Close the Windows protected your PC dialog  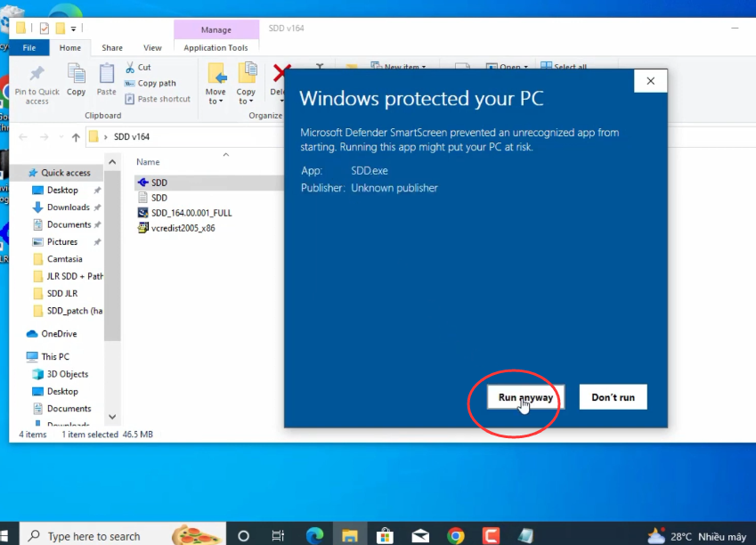point(650,81)
